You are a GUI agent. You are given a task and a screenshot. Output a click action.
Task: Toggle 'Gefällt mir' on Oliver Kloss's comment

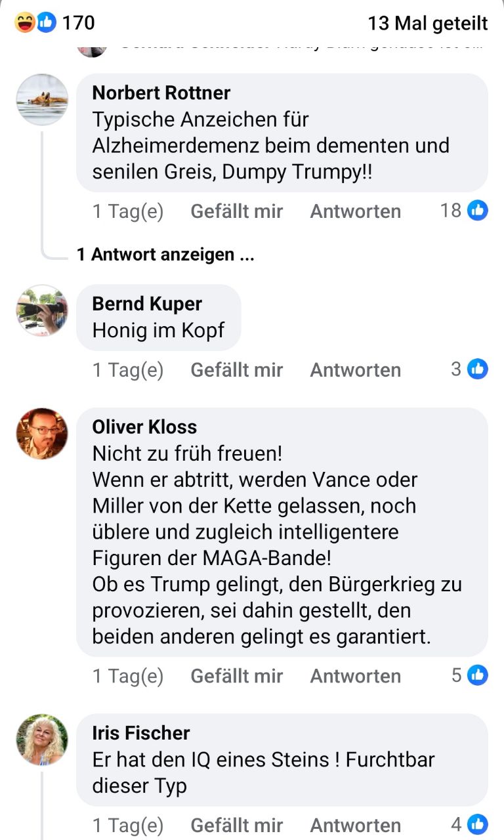click(236, 676)
